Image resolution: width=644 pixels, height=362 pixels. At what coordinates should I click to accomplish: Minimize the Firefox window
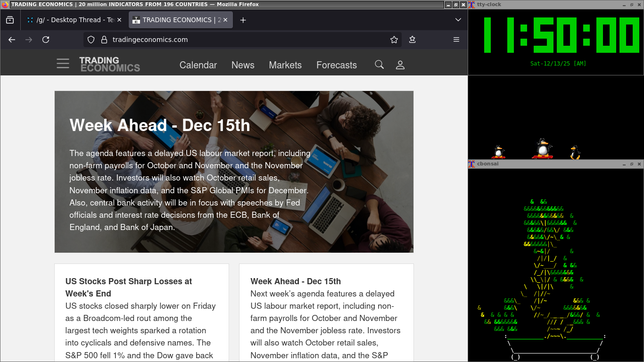(x=447, y=4)
